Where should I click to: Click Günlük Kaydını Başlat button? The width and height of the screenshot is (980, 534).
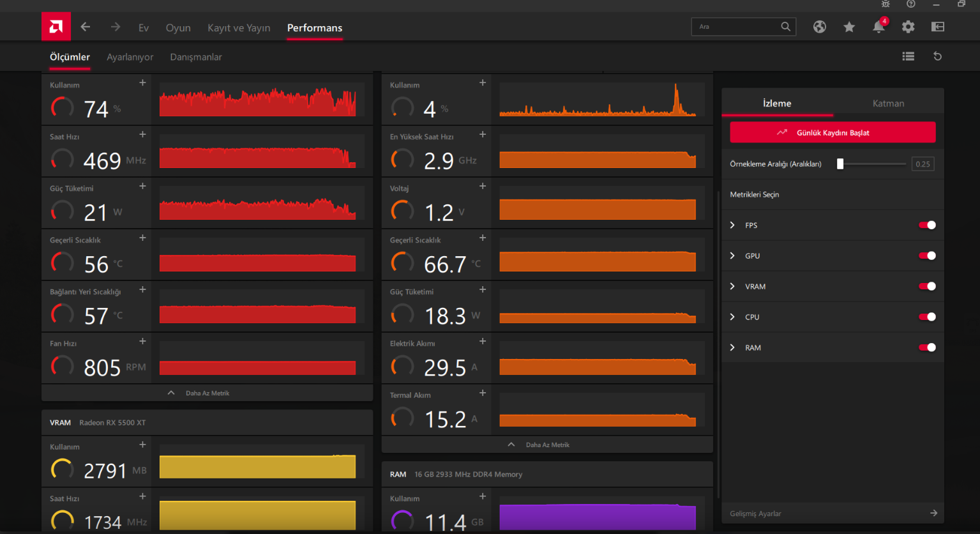tap(833, 132)
